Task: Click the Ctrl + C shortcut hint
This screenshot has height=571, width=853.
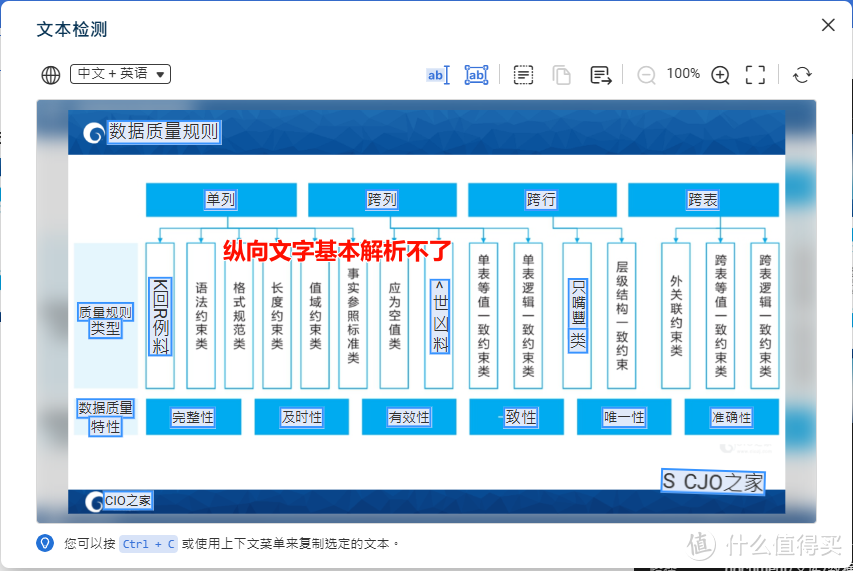Action: tap(149, 544)
